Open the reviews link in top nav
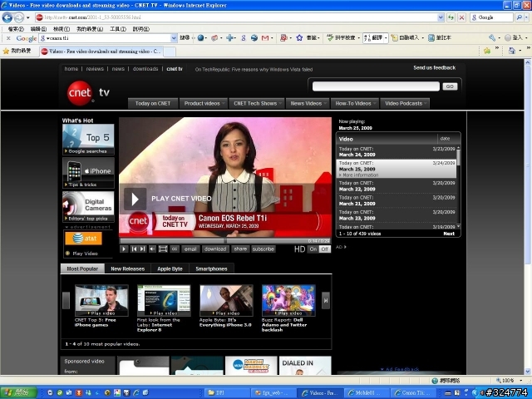 [95, 69]
